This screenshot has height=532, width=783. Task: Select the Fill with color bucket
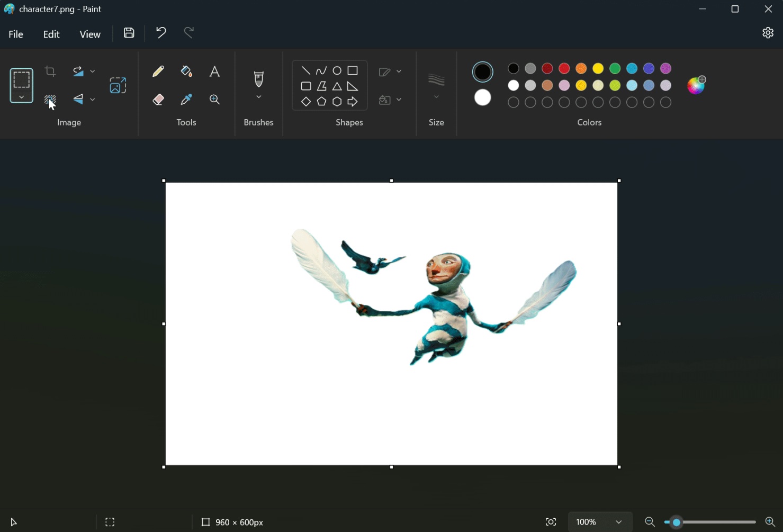coord(186,70)
